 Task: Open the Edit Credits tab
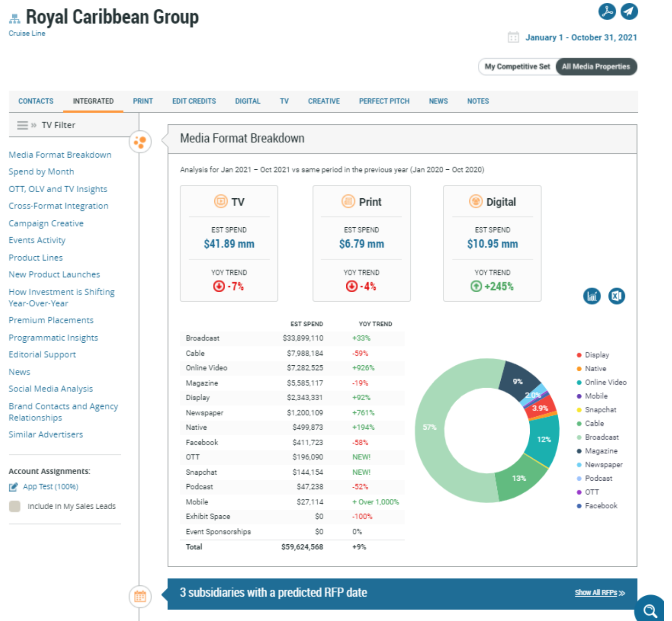pyautogui.click(x=194, y=101)
